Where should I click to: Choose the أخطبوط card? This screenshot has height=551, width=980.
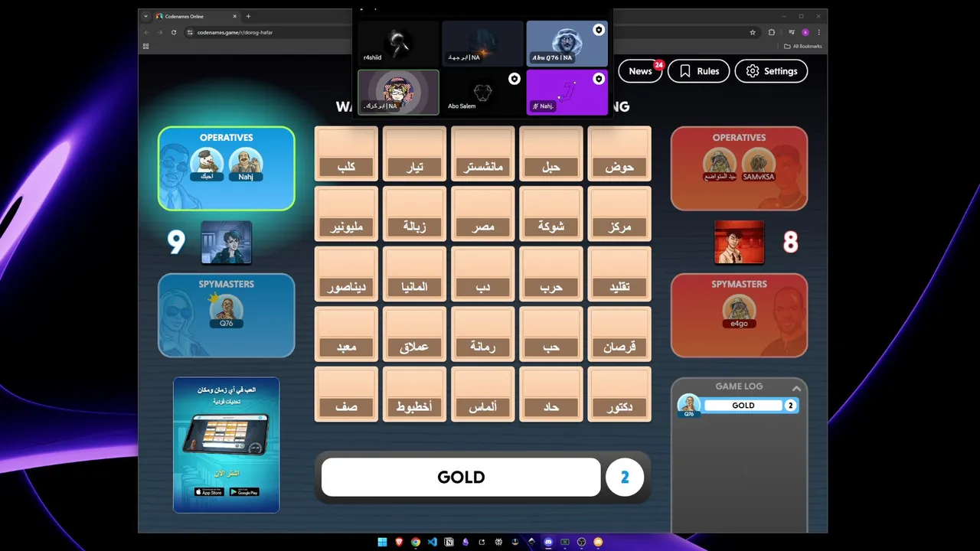pos(415,394)
